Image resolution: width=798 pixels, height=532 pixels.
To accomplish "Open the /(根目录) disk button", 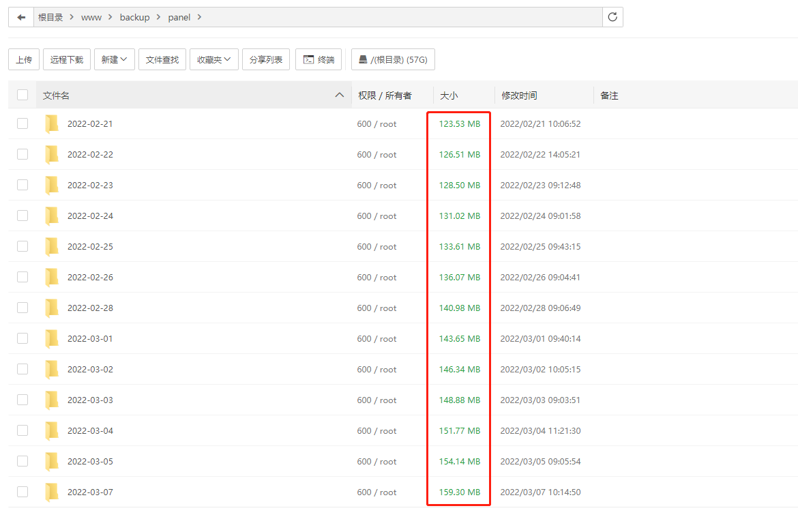I will tap(393, 59).
